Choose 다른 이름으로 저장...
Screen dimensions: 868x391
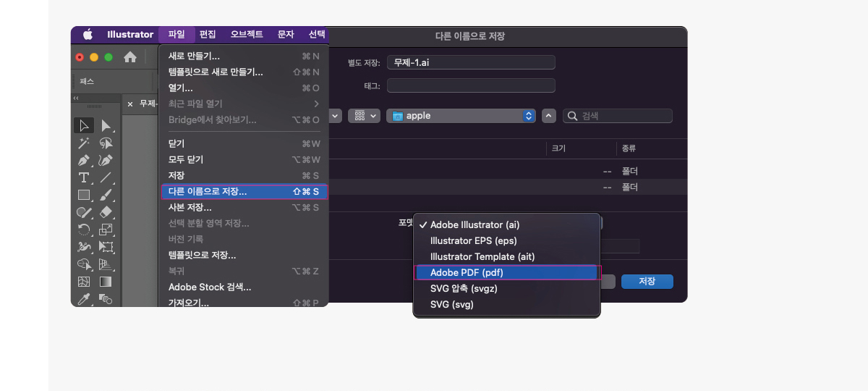(x=244, y=192)
